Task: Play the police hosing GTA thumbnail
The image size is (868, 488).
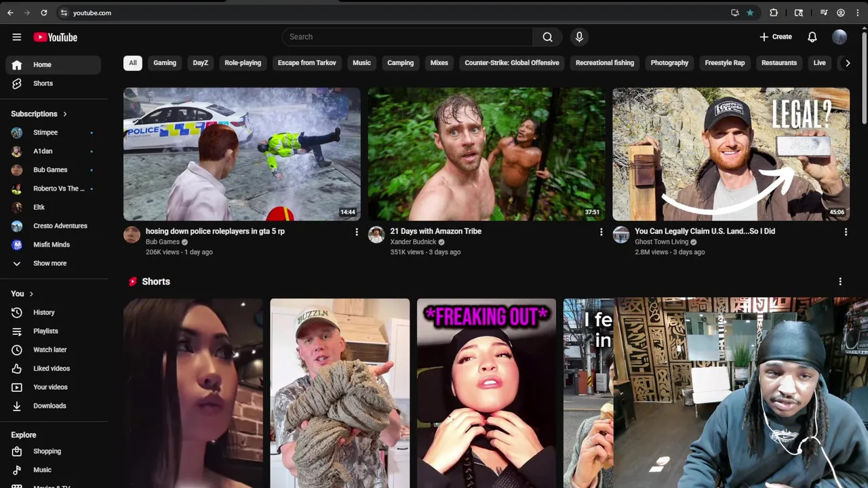Action: (242, 154)
